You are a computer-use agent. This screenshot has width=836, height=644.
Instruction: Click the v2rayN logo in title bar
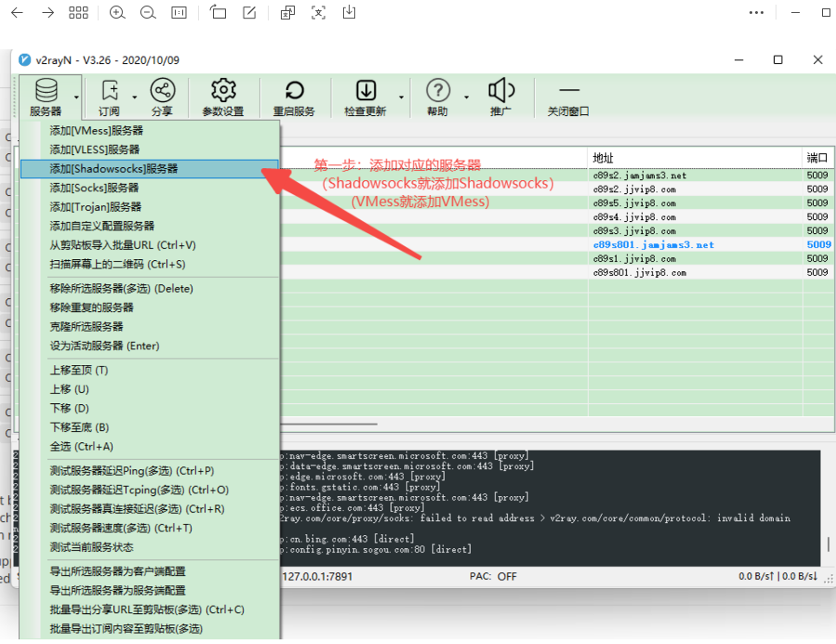[x=24, y=59]
